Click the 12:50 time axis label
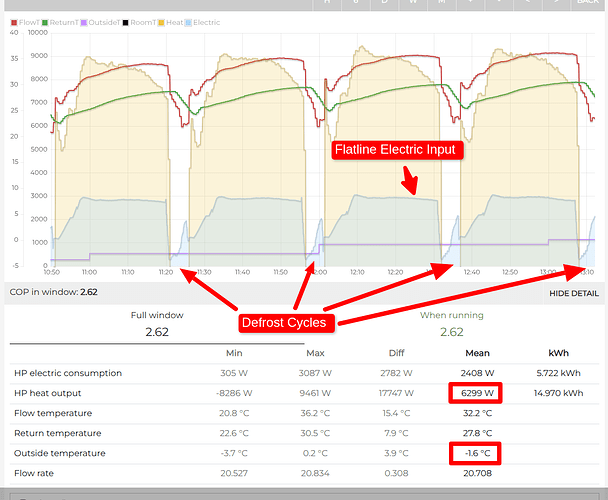Screen dimensions: 608x500 coord(510,272)
